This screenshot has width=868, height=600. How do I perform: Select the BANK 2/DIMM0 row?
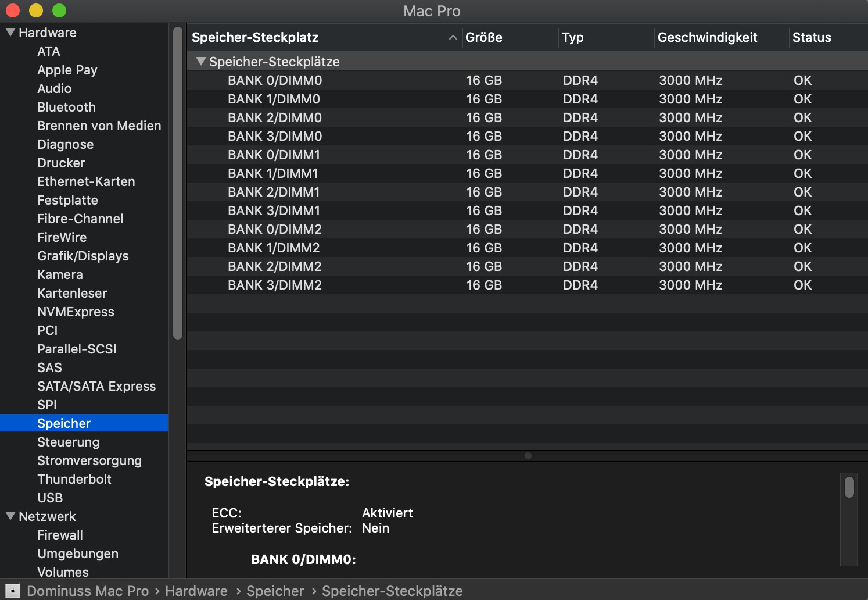click(528, 117)
